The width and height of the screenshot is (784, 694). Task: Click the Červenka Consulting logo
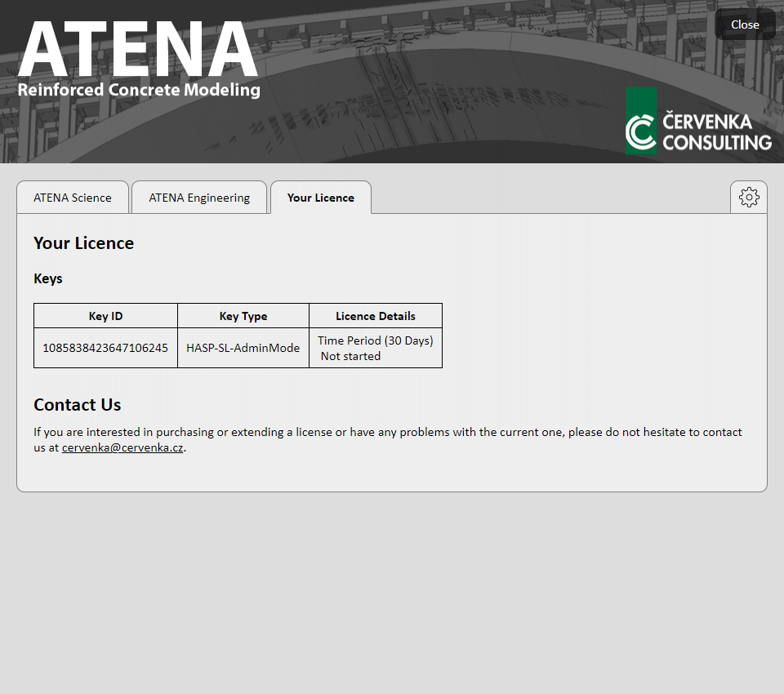click(x=698, y=121)
